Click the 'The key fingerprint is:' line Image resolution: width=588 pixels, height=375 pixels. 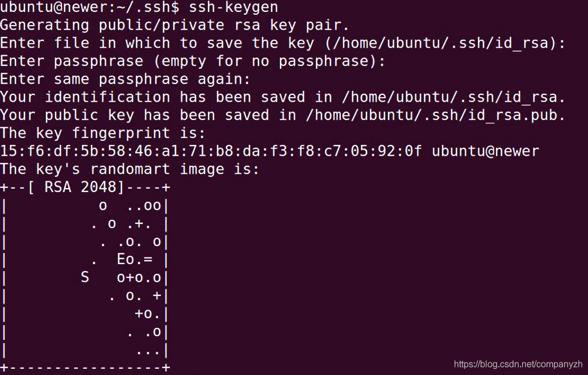pyautogui.click(x=102, y=134)
